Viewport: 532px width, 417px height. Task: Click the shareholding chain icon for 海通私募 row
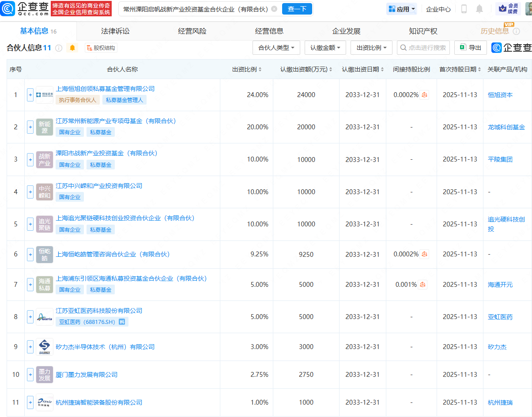(x=423, y=285)
